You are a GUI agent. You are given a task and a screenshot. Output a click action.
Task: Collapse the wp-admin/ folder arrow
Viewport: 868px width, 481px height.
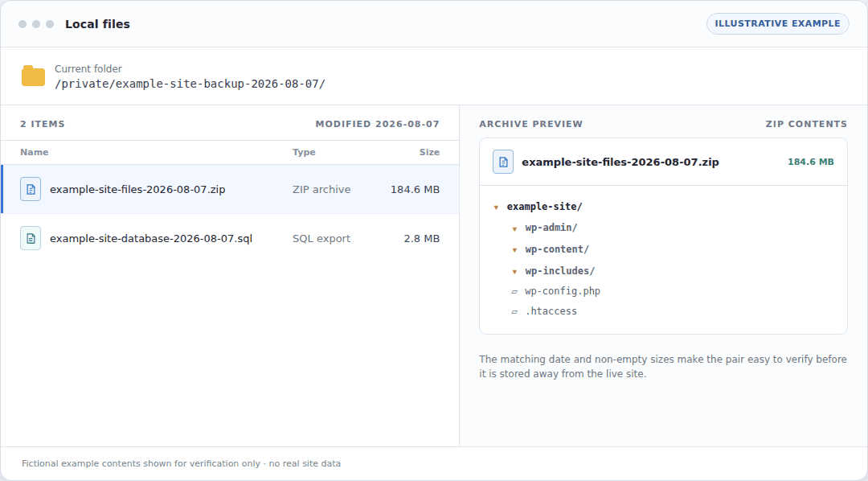click(x=514, y=228)
